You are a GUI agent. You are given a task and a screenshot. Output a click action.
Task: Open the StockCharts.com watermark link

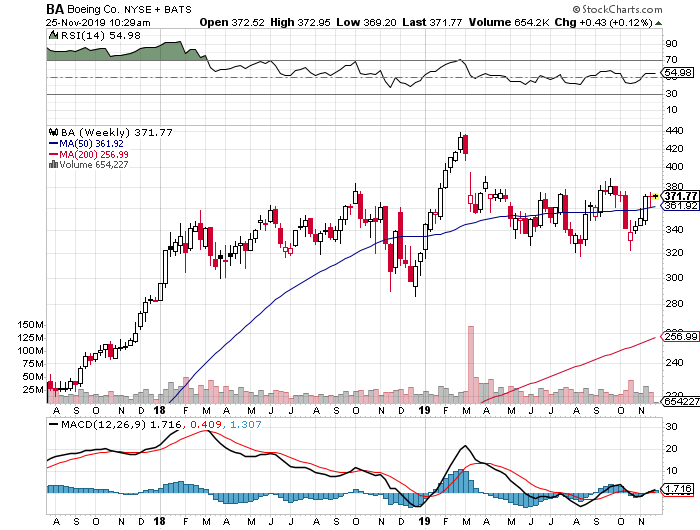[x=617, y=9]
